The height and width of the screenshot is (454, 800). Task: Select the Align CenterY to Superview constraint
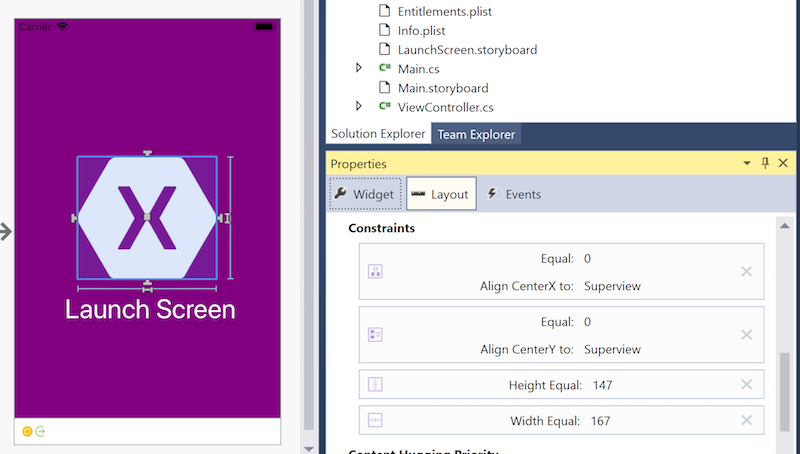[x=561, y=335]
